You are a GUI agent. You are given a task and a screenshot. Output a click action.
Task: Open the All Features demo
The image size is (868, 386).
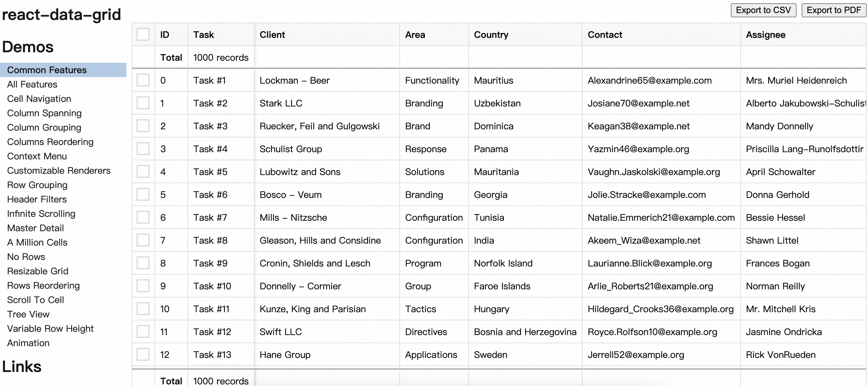pos(32,84)
